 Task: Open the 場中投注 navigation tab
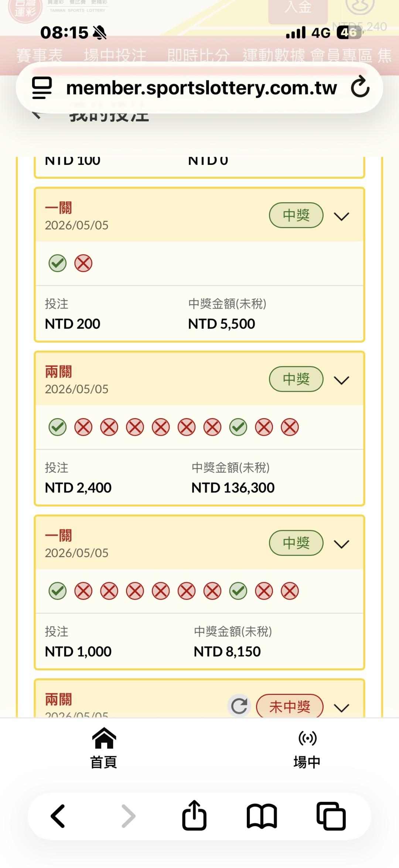pyautogui.click(x=115, y=55)
